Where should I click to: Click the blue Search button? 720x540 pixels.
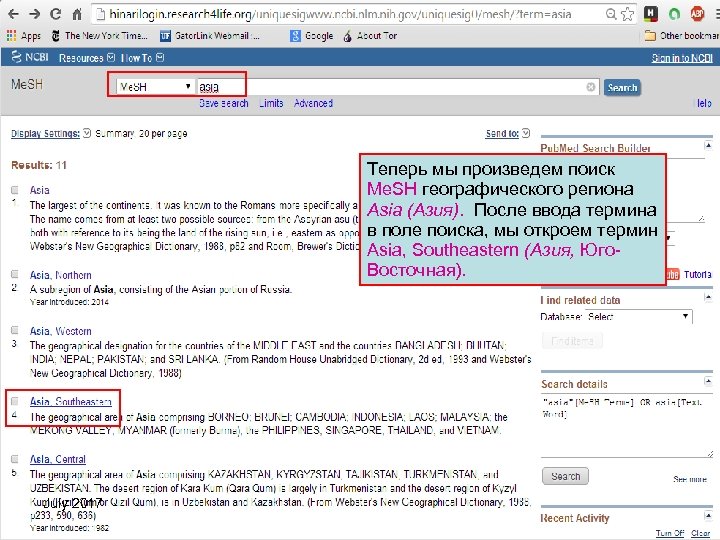(x=622, y=87)
